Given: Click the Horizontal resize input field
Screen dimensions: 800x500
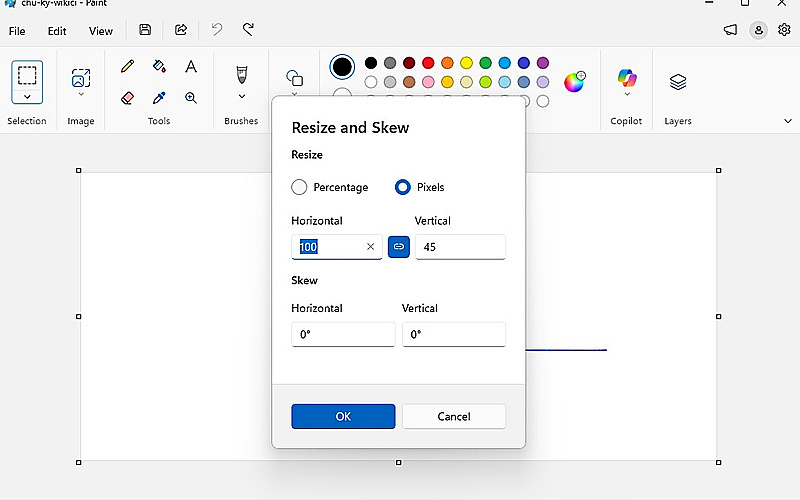Looking at the screenshot, I should click(337, 247).
